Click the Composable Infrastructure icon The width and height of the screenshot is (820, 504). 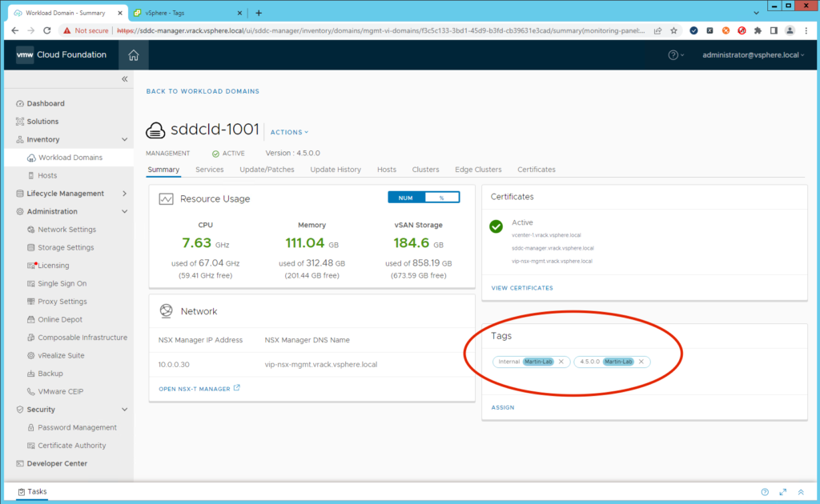(31, 338)
